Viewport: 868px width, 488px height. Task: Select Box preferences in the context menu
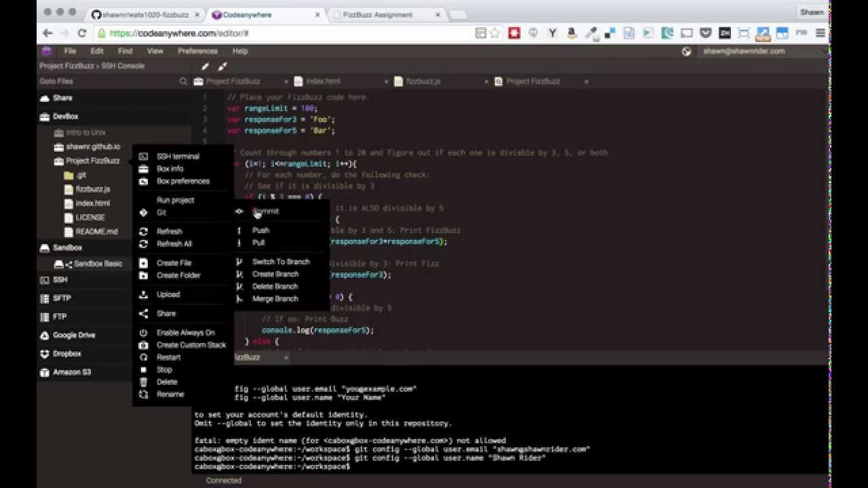pos(182,181)
